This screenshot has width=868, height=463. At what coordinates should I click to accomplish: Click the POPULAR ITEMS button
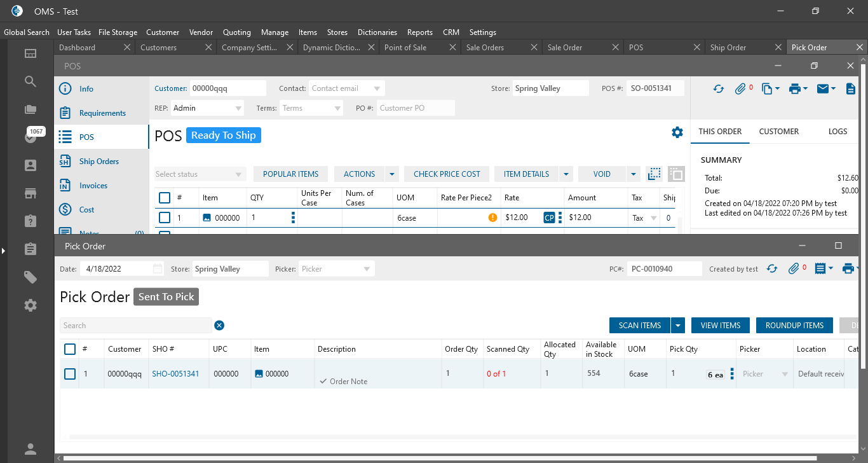tap(290, 174)
